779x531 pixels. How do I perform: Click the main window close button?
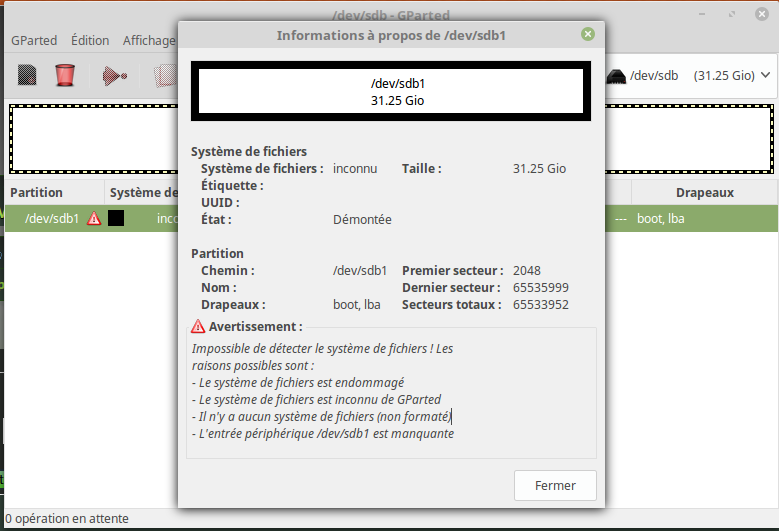(762, 14)
